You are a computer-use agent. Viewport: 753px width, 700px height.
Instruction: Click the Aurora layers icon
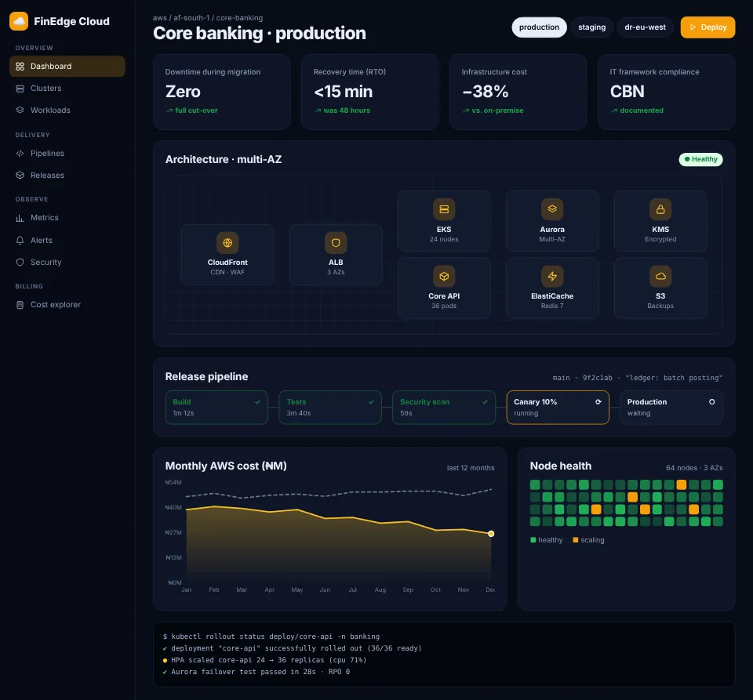pyautogui.click(x=552, y=209)
